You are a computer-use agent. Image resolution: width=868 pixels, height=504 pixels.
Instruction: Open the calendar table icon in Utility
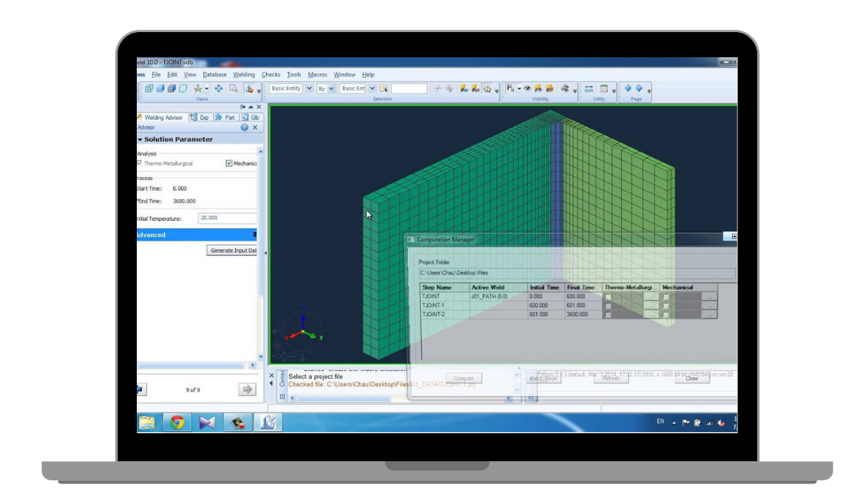click(604, 89)
